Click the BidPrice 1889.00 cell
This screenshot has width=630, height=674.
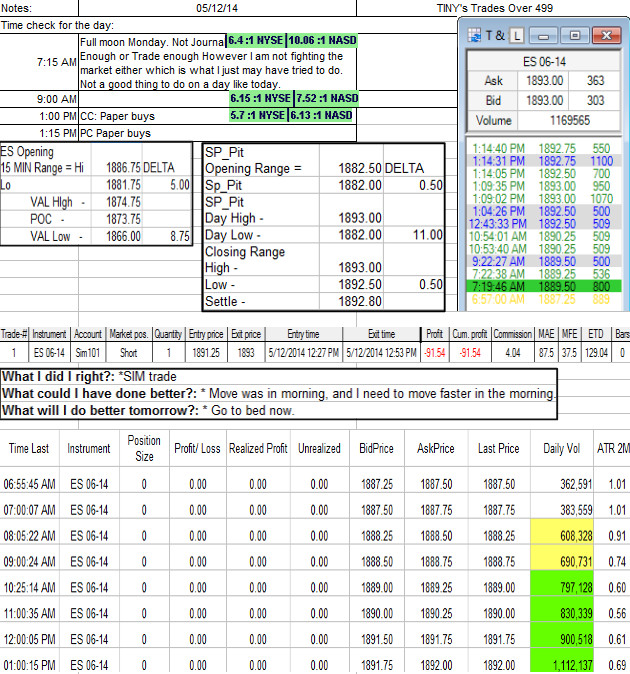[x=376, y=588]
